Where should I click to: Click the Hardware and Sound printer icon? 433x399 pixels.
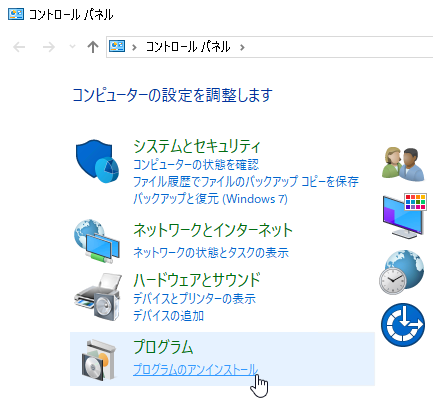tap(97, 297)
